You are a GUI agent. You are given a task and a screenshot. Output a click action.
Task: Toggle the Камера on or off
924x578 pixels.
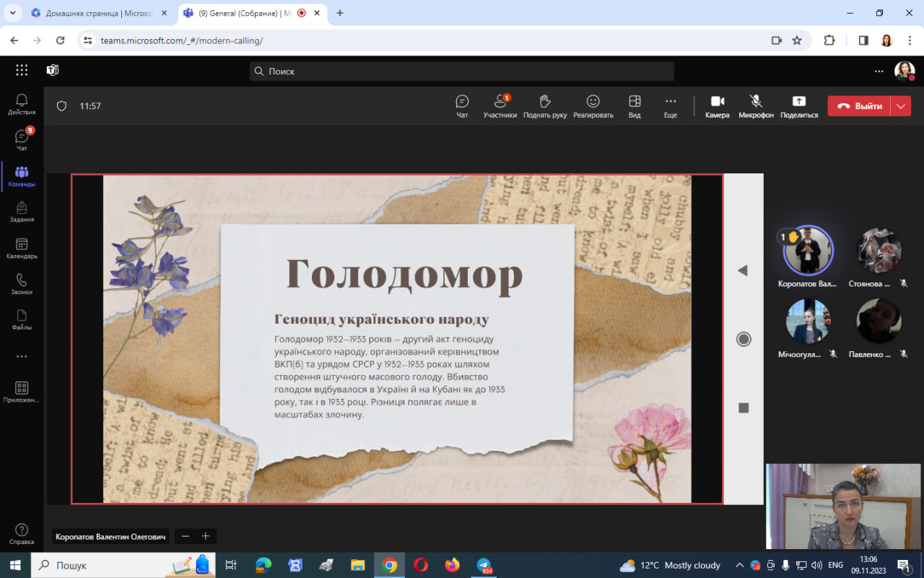pos(717,105)
